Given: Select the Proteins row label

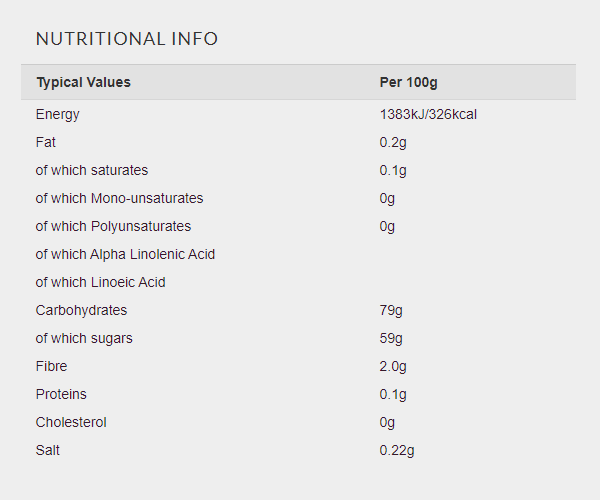Looking at the screenshot, I should [61, 394].
